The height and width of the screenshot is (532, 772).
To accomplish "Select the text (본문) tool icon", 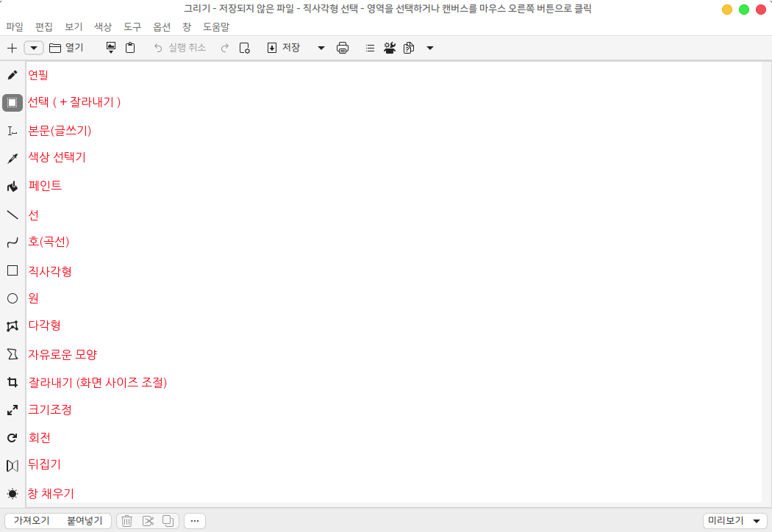I will pos(12,131).
